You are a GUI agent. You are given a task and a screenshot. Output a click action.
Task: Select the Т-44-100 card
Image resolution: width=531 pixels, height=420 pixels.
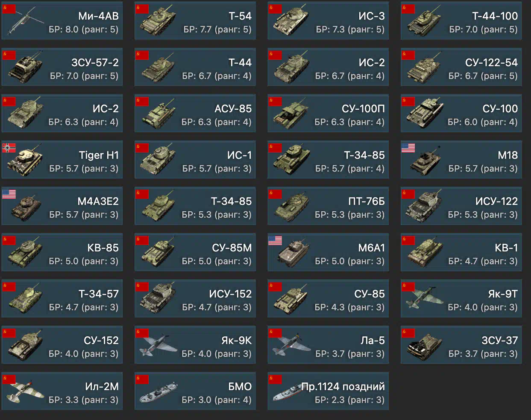point(461,20)
